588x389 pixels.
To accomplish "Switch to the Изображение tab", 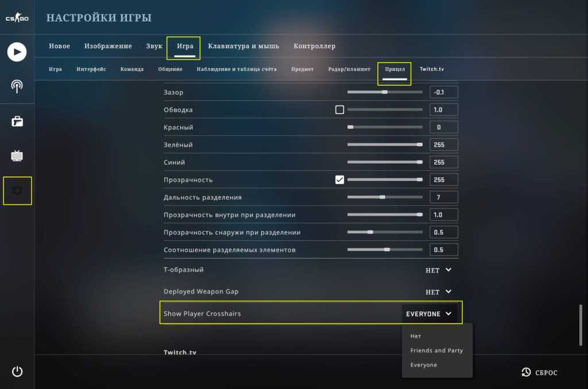I will tap(108, 46).
